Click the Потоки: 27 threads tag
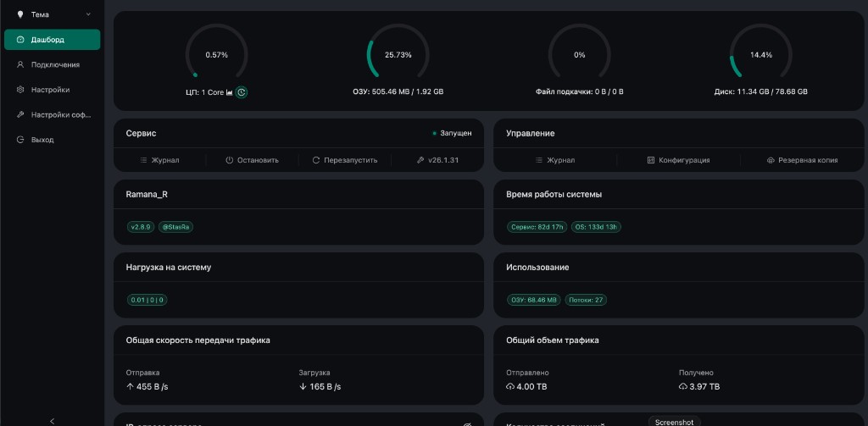Screen dimensions: 868x426 [586, 300]
